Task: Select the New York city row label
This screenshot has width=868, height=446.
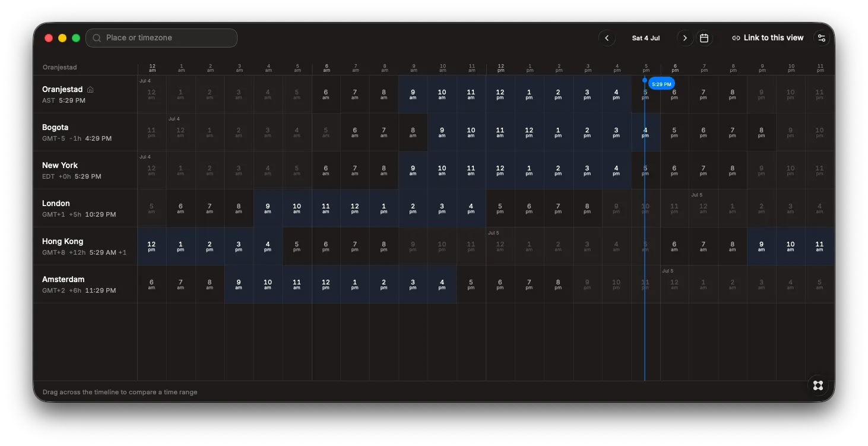Action: [x=60, y=166]
